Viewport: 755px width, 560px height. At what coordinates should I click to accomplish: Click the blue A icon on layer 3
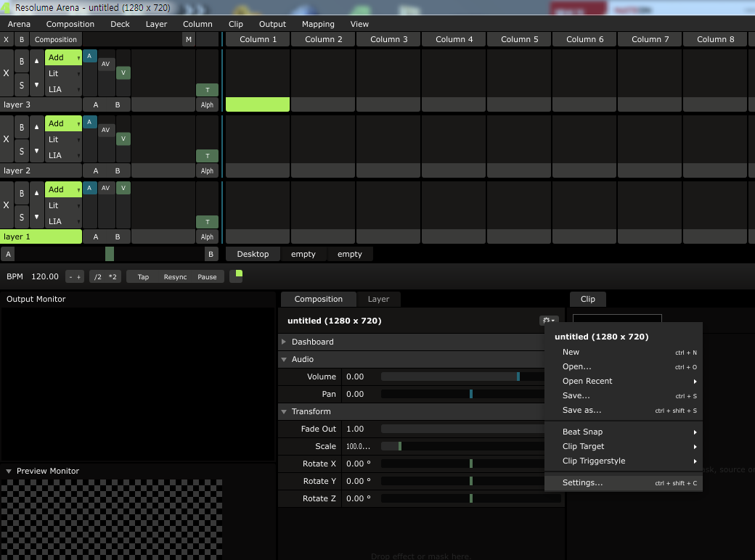click(x=89, y=57)
